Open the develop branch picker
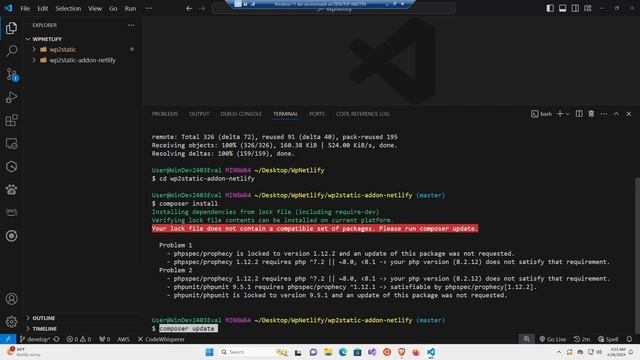This screenshot has height=360, width=640. (x=35, y=339)
